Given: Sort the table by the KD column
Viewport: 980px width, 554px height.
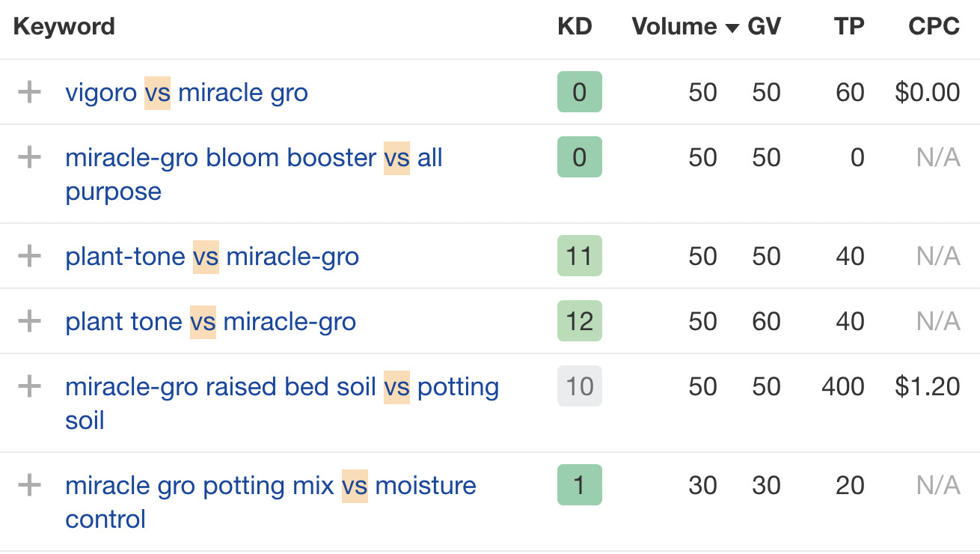Looking at the screenshot, I should coord(575,27).
